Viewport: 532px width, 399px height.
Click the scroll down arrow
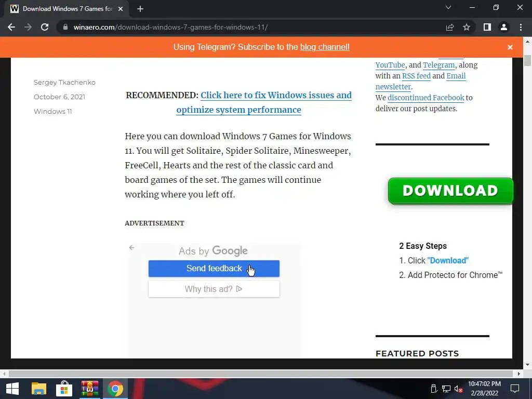pyautogui.click(x=527, y=365)
